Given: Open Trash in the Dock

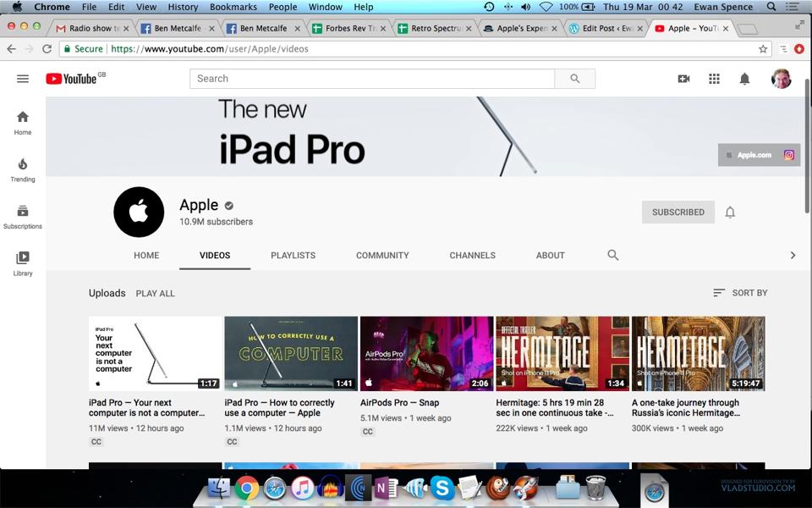Looking at the screenshot, I should pos(595,488).
